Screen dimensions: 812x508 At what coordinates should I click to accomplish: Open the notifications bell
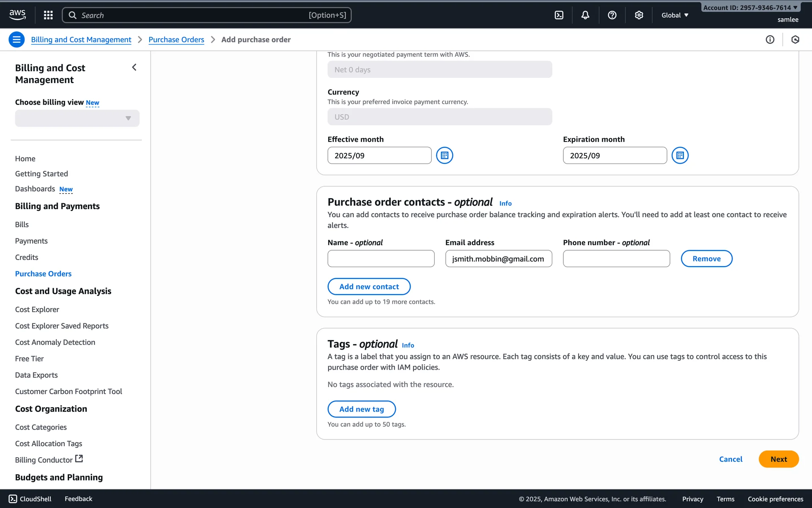[585, 15]
